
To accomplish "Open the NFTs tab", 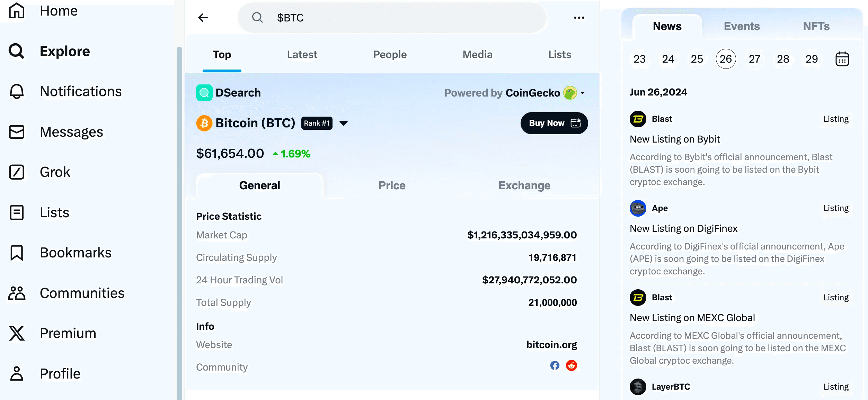I will (816, 26).
